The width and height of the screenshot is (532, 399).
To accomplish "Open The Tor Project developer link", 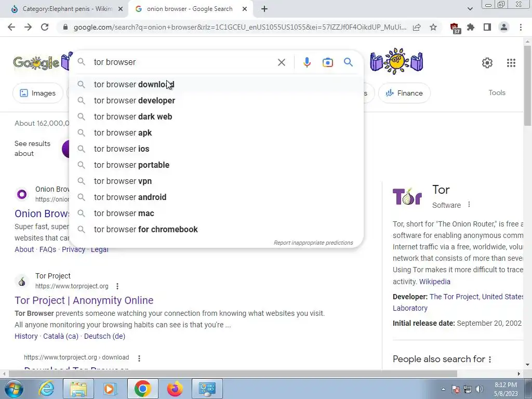I will (454, 297).
